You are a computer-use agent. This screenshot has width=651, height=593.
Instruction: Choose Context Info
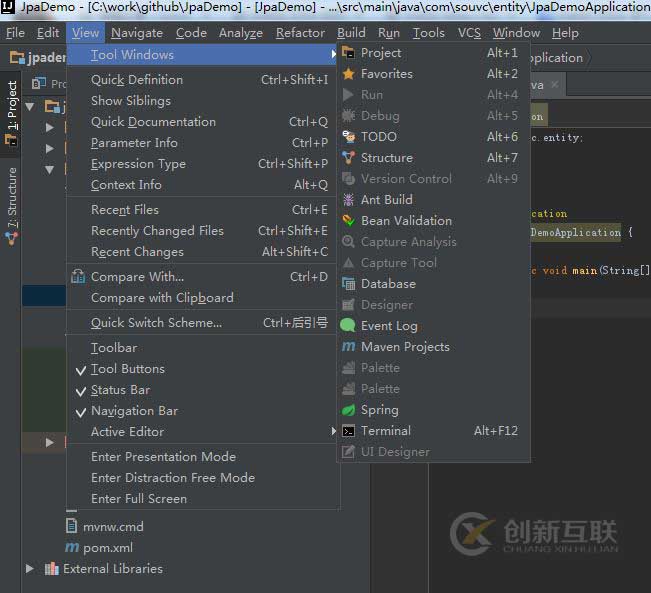(x=203, y=185)
